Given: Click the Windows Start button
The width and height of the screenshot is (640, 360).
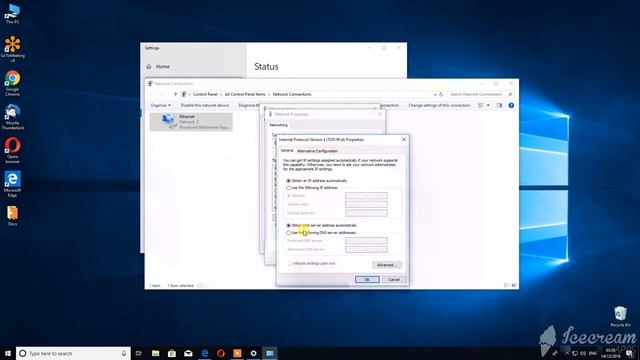Looking at the screenshot, I should point(8,353).
